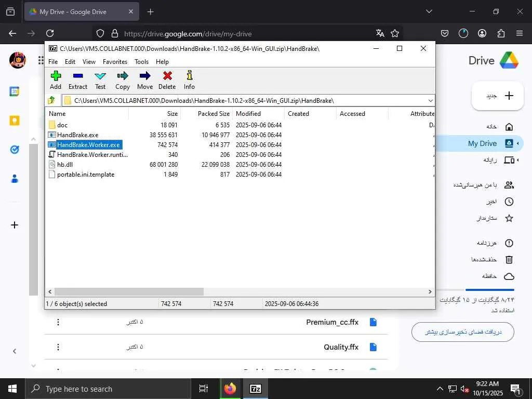Screen dimensions: 532x399
Task: Open the Favorites menu
Action: click(115, 62)
